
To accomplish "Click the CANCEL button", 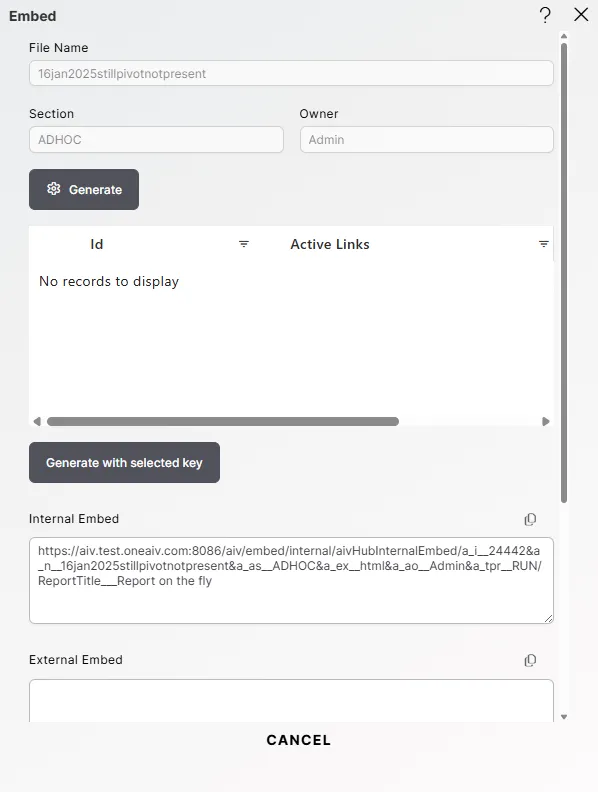I will (x=298, y=740).
